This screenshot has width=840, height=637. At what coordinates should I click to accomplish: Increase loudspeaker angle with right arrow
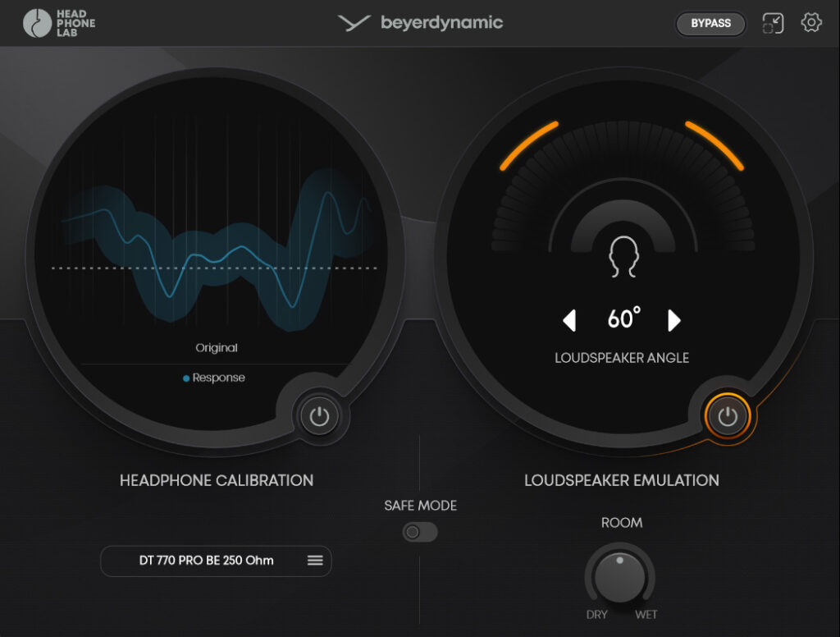(x=674, y=320)
